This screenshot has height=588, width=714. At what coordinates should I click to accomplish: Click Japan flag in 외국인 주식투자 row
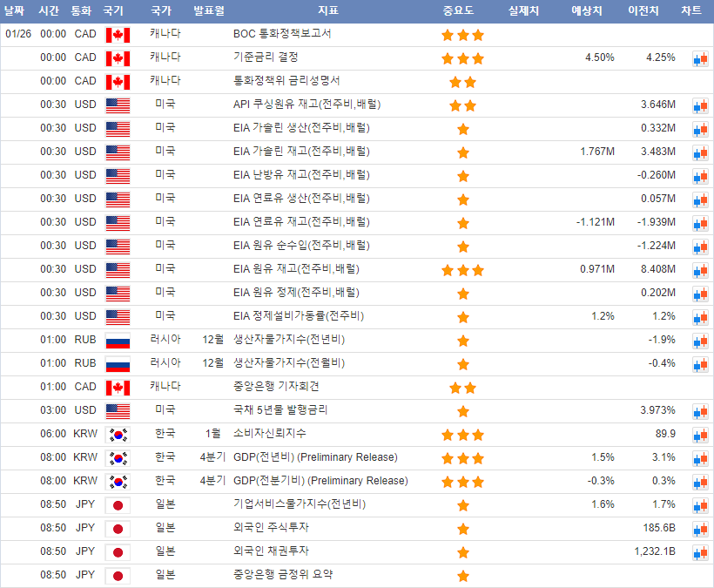tap(117, 529)
